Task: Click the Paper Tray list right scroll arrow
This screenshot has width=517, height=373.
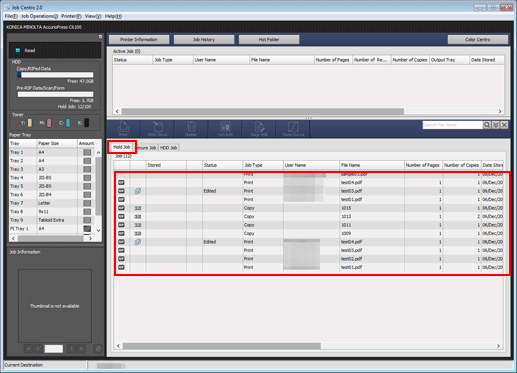Action: (90, 238)
